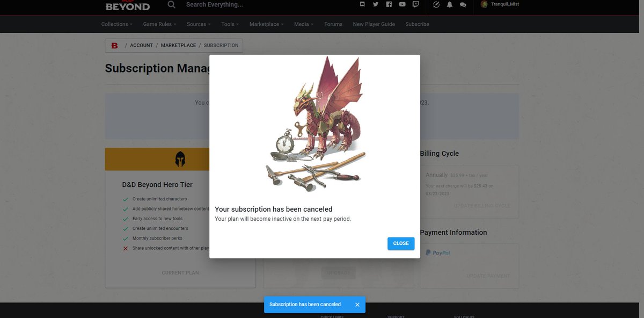Click the 'Your subscription has been canceled' heading

pos(274,209)
